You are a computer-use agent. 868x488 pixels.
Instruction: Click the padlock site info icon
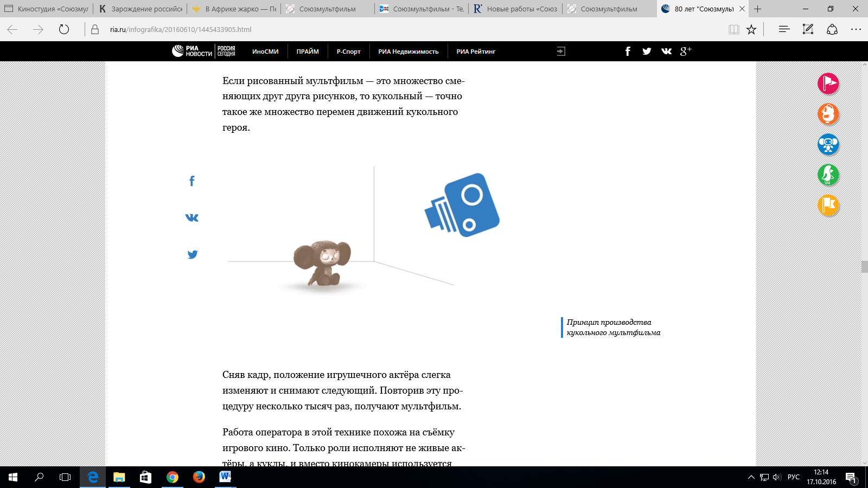point(95,29)
